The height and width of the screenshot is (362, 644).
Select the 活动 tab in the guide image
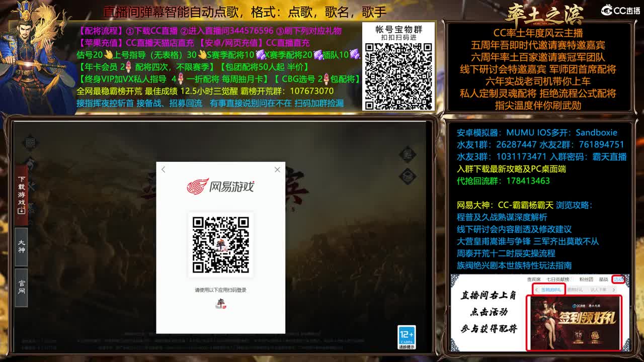point(619,279)
